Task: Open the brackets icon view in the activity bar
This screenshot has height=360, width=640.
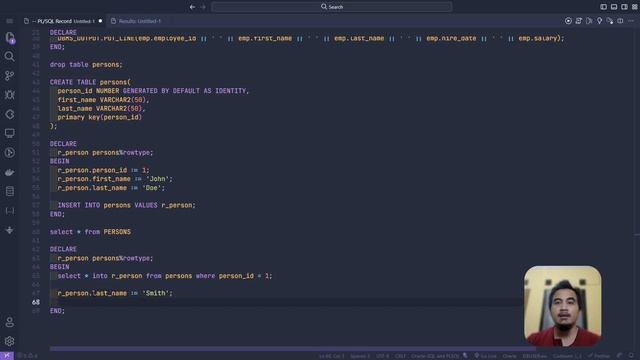Action: point(9,211)
